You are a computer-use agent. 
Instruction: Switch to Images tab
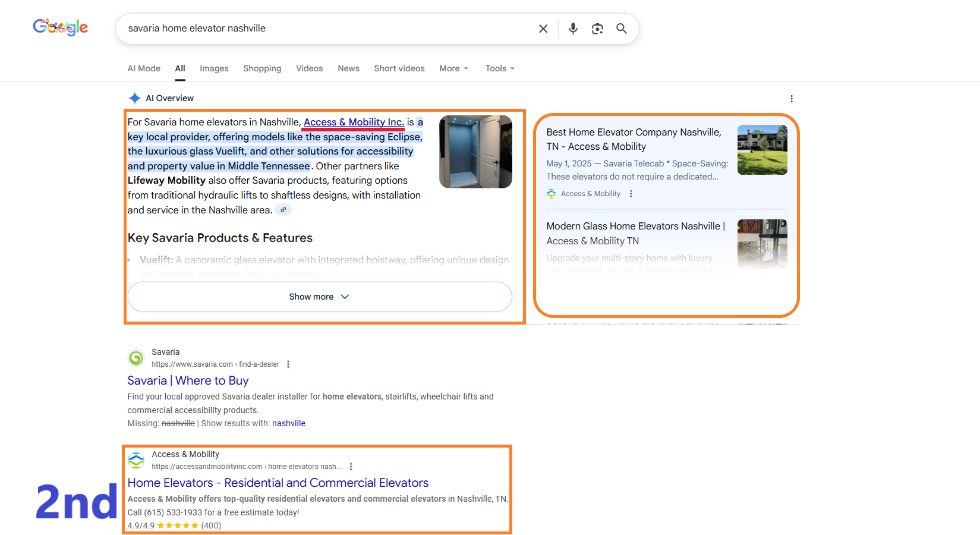pos(214,68)
